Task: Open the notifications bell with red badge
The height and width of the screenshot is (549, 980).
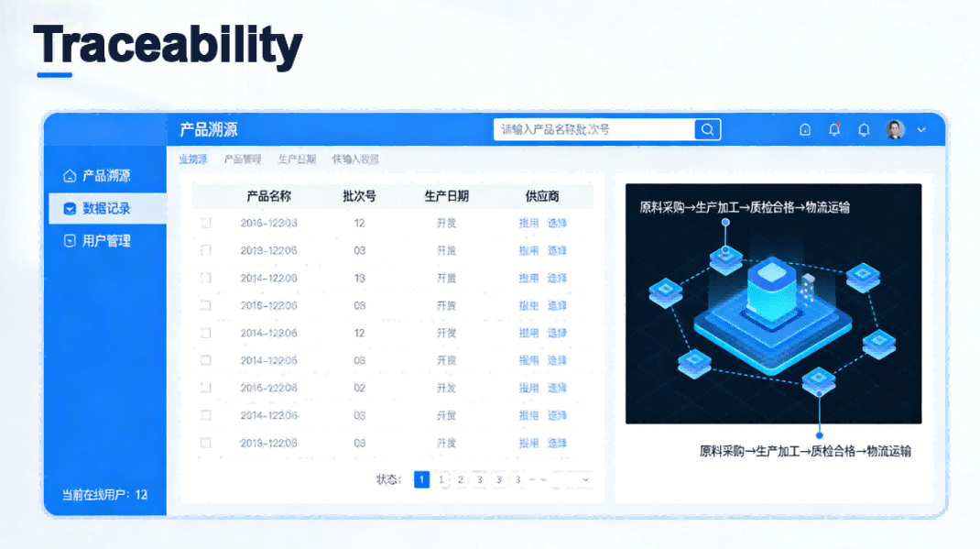Action: coord(834,129)
